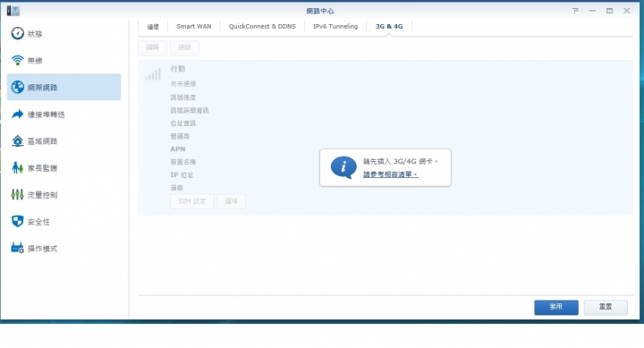The image size is (644, 348).
Task: Click the 編輯 edit button
Action: point(152,47)
